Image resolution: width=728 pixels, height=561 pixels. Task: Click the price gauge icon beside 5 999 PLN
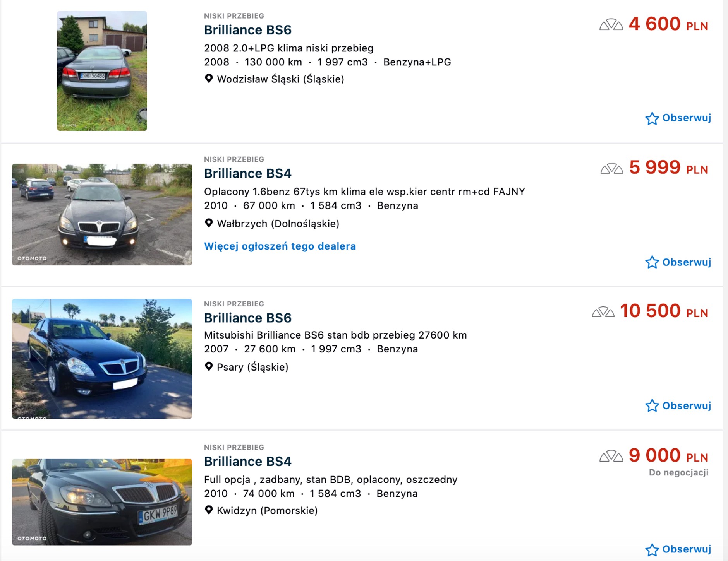pos(612,169)
